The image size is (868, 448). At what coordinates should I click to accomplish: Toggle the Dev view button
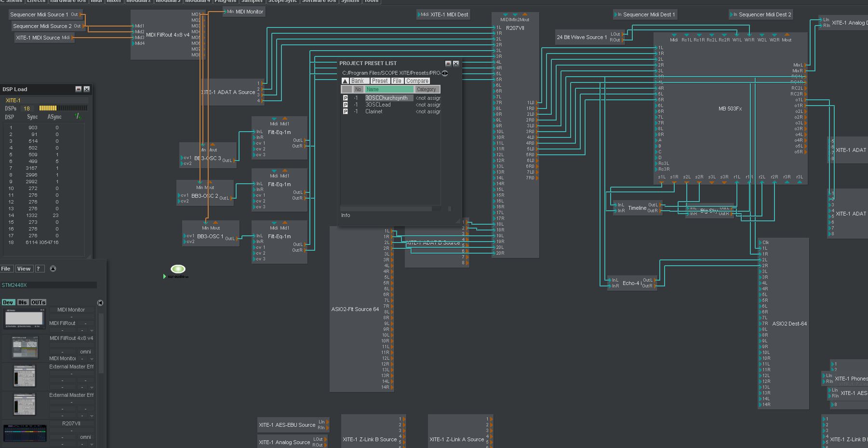8,302
